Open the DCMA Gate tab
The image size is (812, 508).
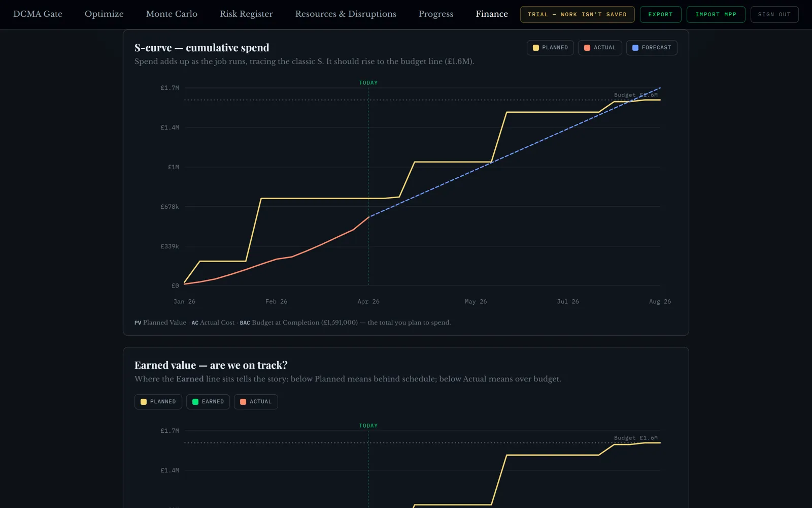38,14
